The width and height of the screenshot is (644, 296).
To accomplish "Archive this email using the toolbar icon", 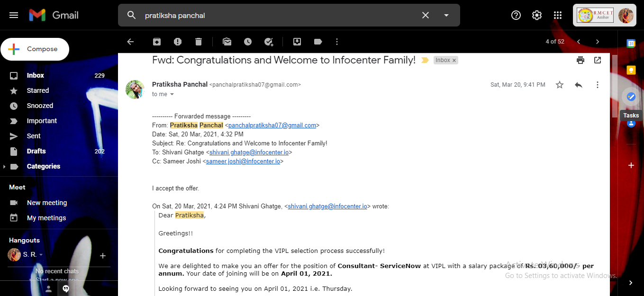I will tap(157, 42).
